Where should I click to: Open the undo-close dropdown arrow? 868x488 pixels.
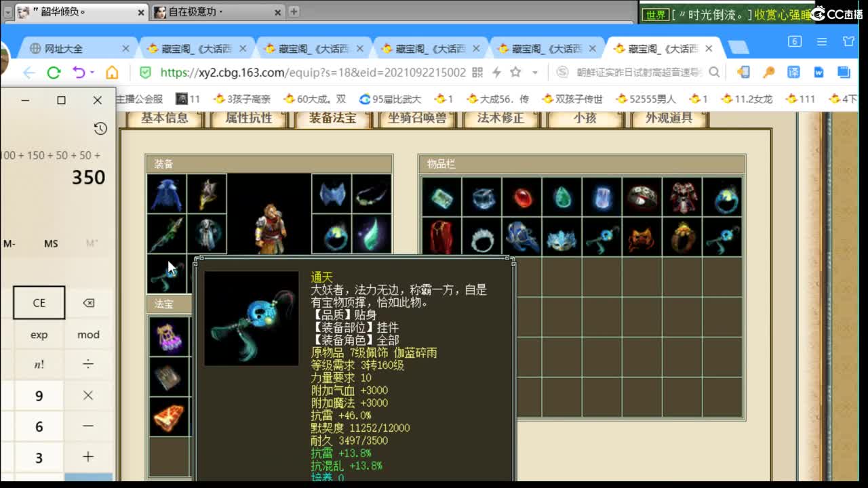[92, 73]
